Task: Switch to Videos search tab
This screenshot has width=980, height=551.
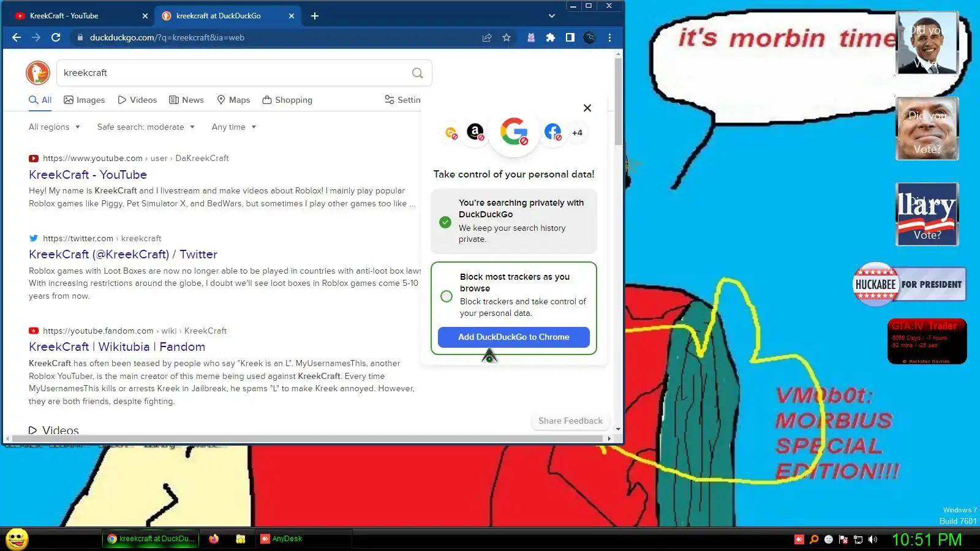Action: point(137,100)
